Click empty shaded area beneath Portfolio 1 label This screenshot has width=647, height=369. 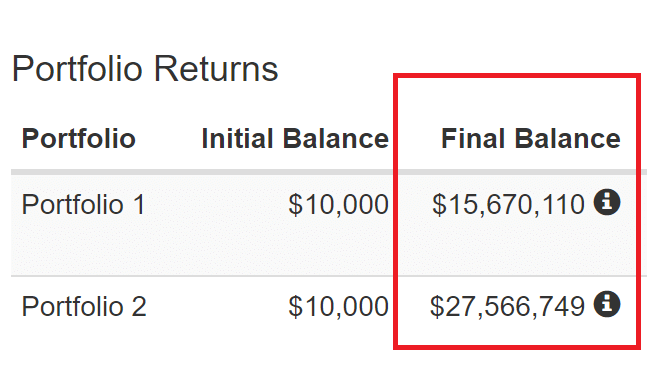[x=83, y=248]
